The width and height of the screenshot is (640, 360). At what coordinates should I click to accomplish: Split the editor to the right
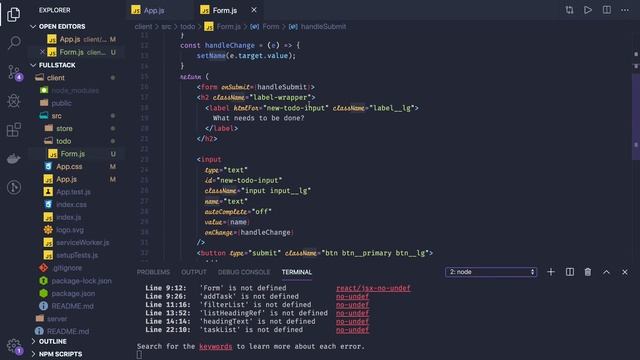pyautogui.click(x=607, y=10)
